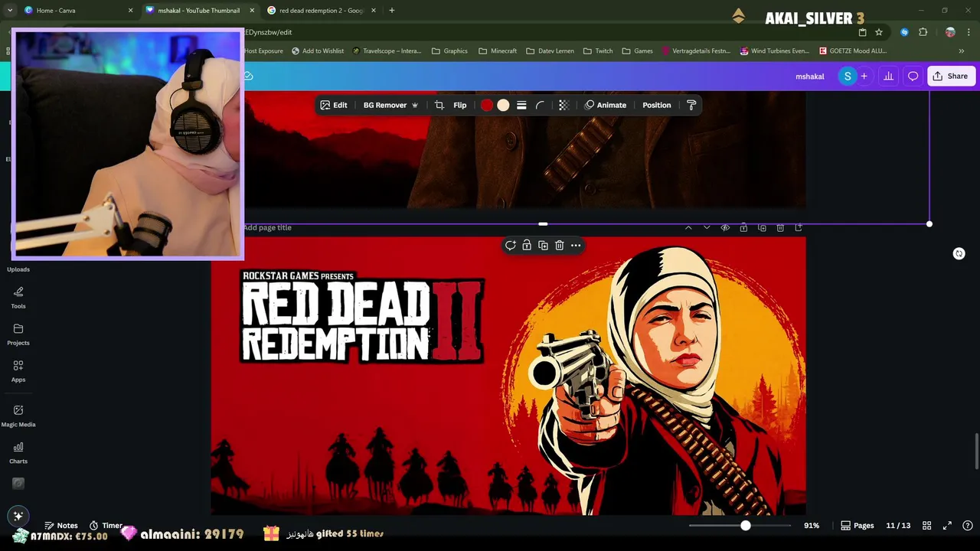This screenshot has height=551, width=980.
Task: Click the mshakal project name
Action: pos(809,77)
